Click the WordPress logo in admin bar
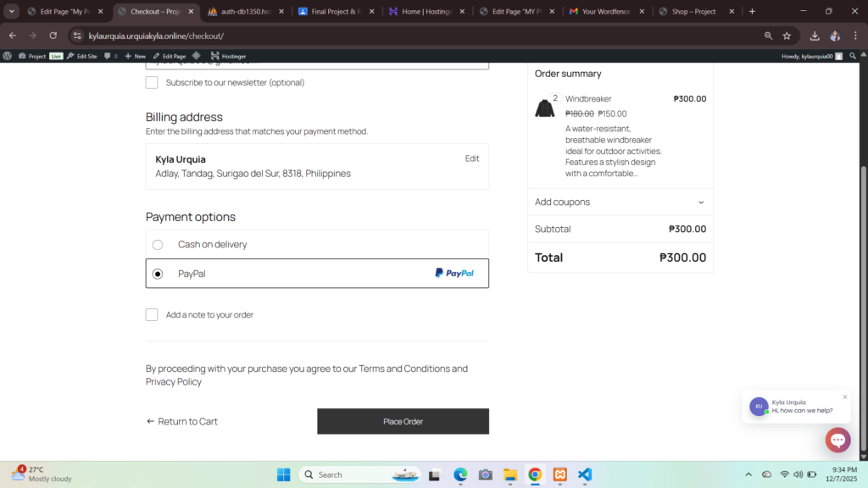The image size is (868, 488). point(8,56)
